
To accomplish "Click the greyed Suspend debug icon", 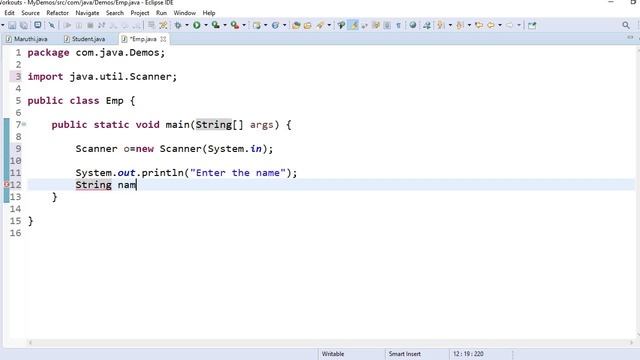I will pos(79,25).
